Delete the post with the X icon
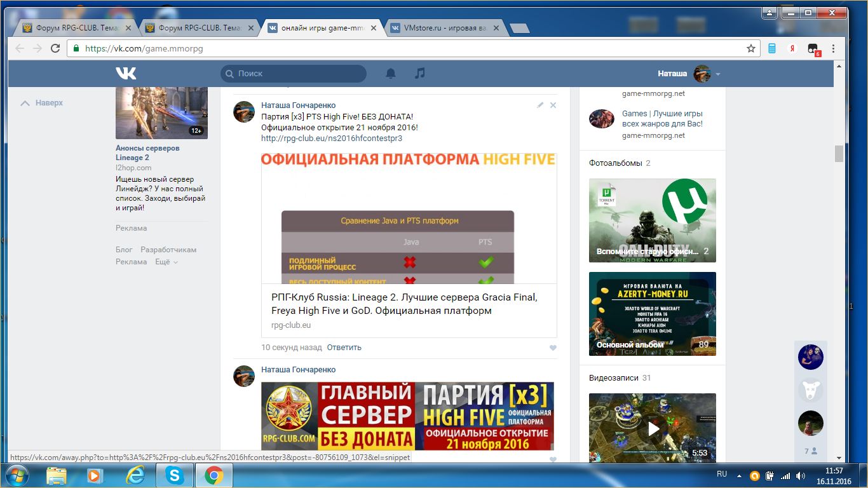The width and height of the screenshot is (868, 488). 553,105
